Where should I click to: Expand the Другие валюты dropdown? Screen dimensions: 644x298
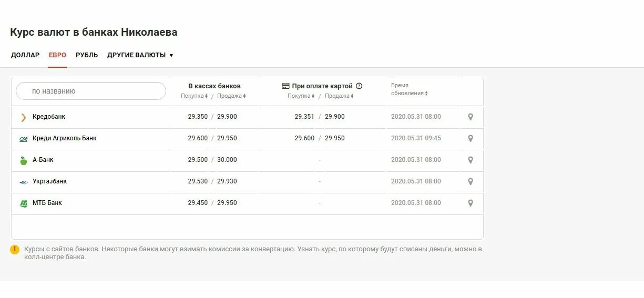140,55
